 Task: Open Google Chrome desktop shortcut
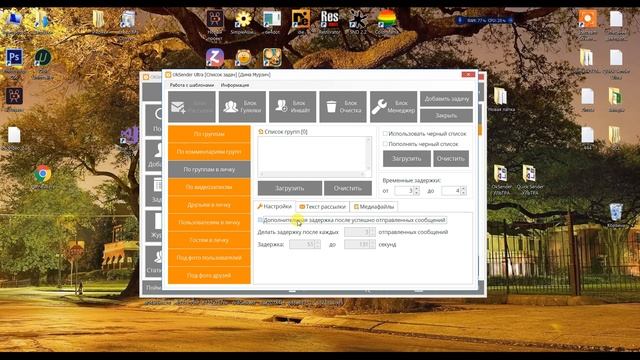click(42, 174)
